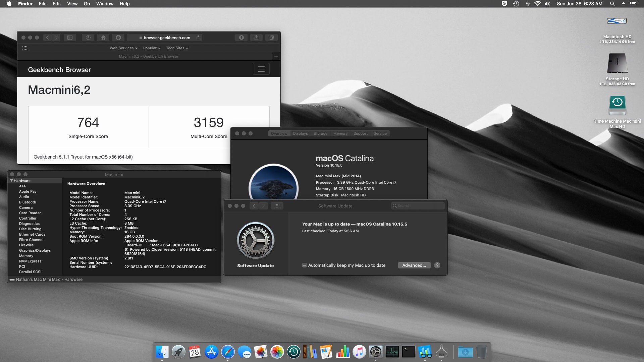Viewport: 644px width, 362px height.
Task: Open Service tab in About This Mac
Action: point(380,133)
